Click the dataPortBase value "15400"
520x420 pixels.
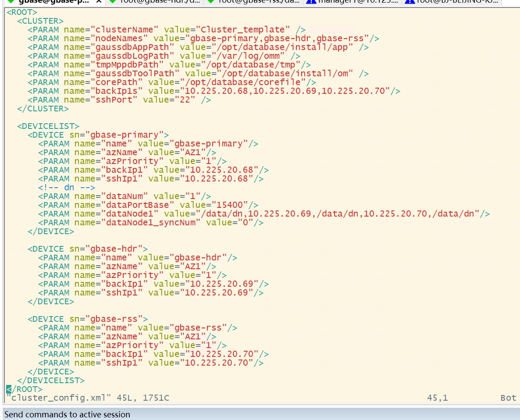coord(229,205)
